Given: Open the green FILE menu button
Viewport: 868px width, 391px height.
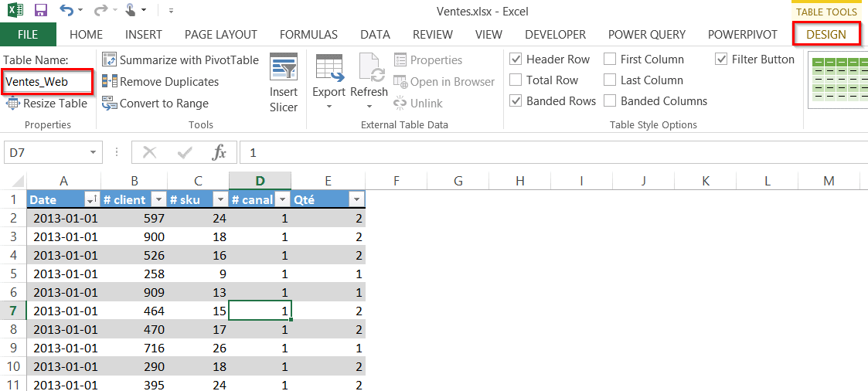Looking at the screenshot, I should pos(28,35).
